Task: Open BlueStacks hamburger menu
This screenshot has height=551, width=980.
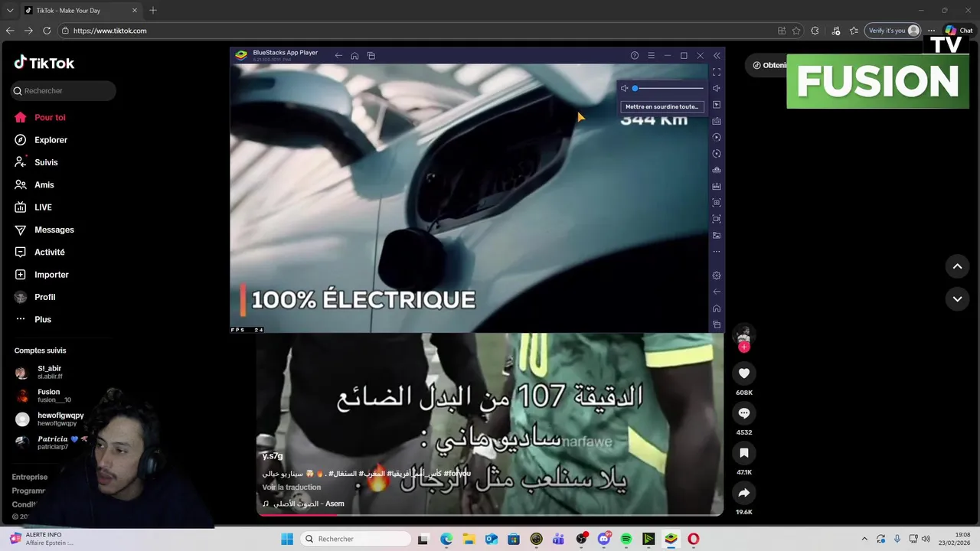Action: click(x=651, y=56)
